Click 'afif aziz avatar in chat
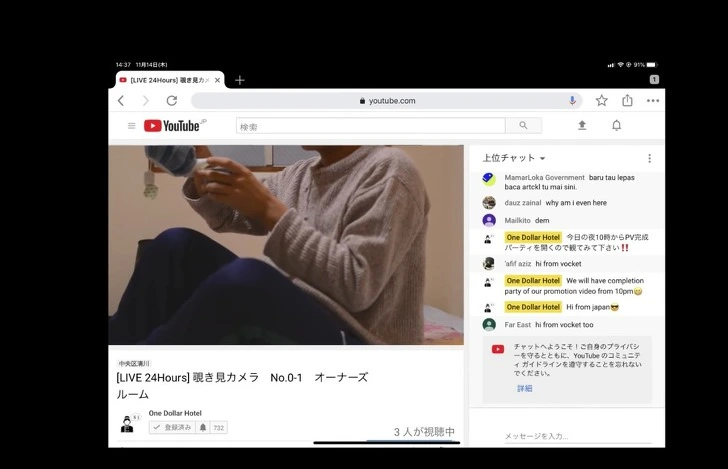 point(488,263)
